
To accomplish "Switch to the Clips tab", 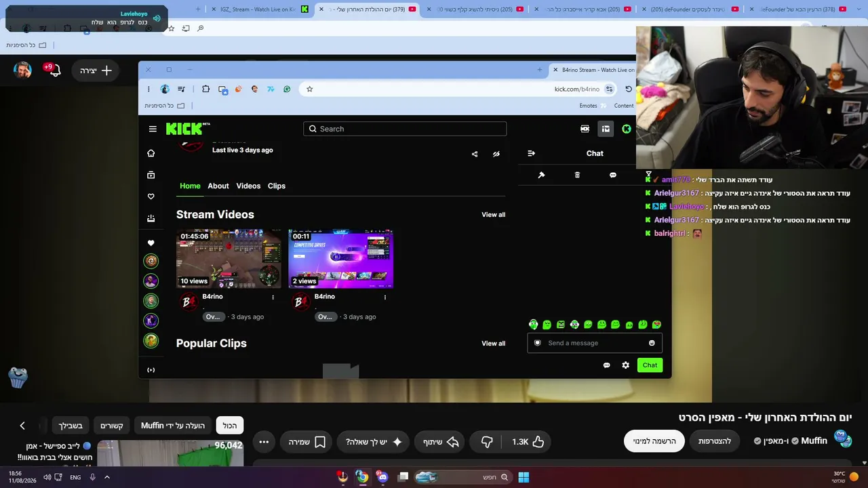I will 277,186.
